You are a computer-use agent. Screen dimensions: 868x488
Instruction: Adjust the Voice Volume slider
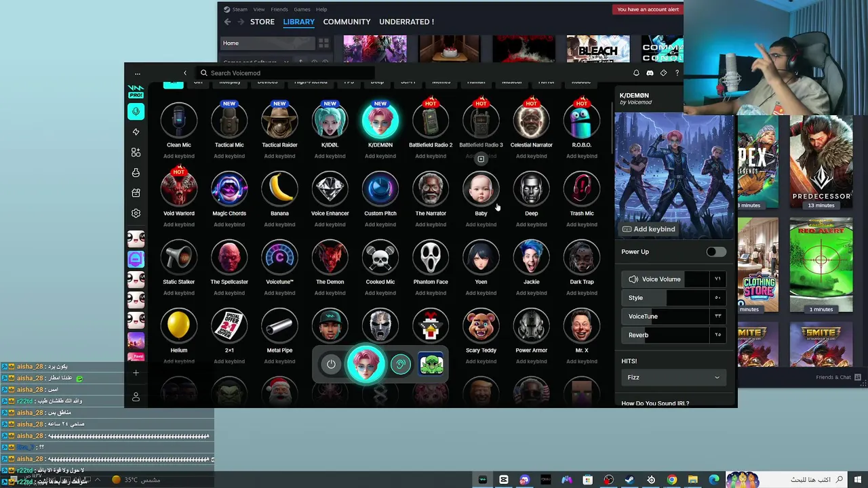point(673,279)
